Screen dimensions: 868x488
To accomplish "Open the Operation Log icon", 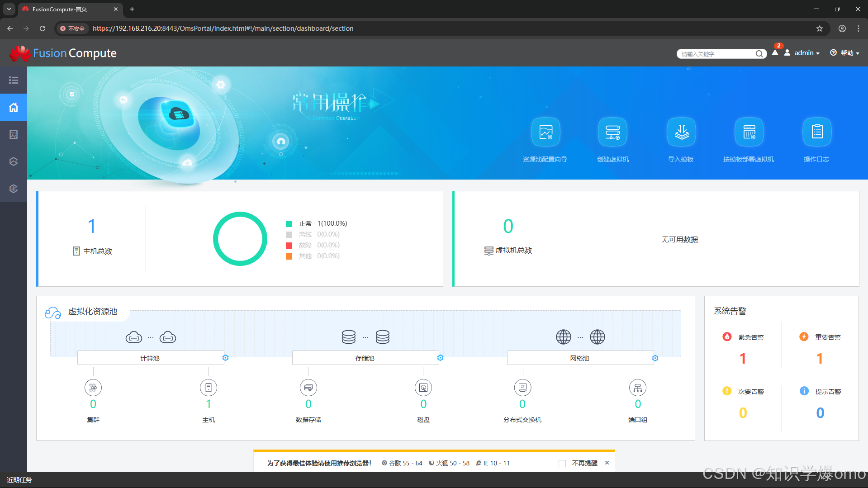I will point(817,132).
